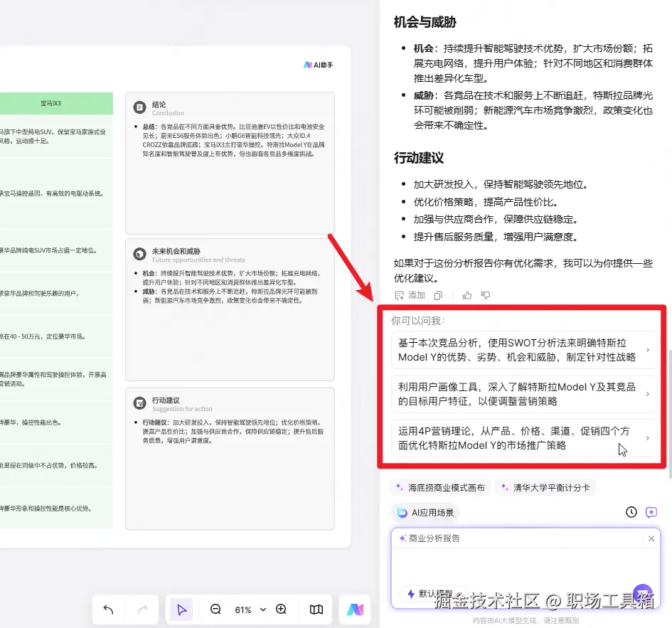Viewport: 672px width, 628px height.
Task: Remove the 商业分析报告 tag
Action: tap(651, 538)
